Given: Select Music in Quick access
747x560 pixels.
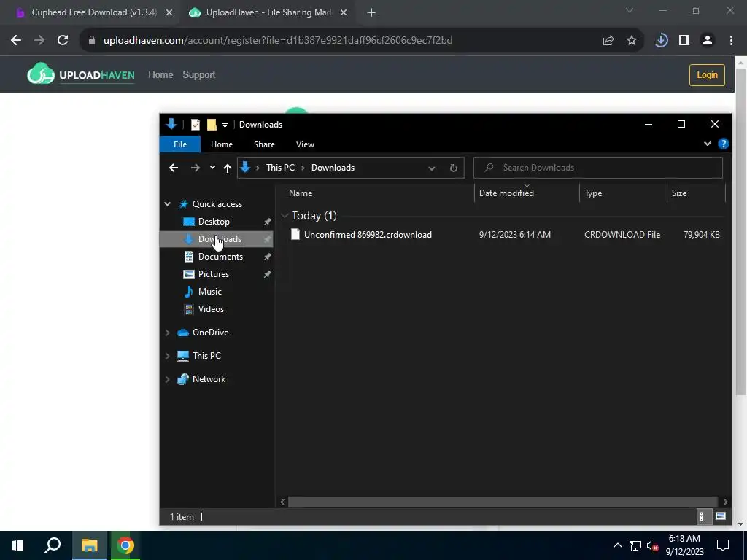Looking at the screenshot, I should (209, 292).
